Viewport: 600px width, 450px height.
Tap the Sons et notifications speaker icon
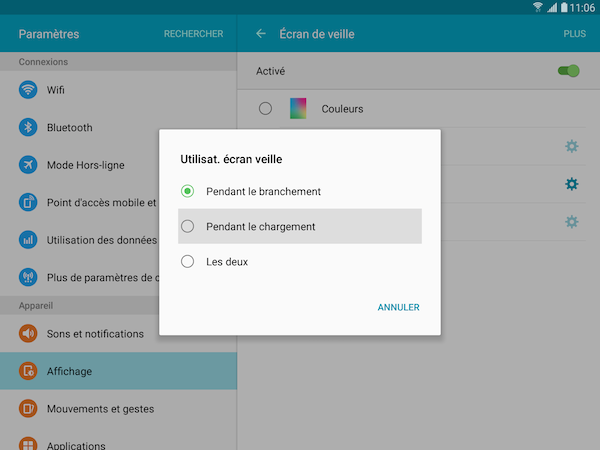click(x=28, y=334)
